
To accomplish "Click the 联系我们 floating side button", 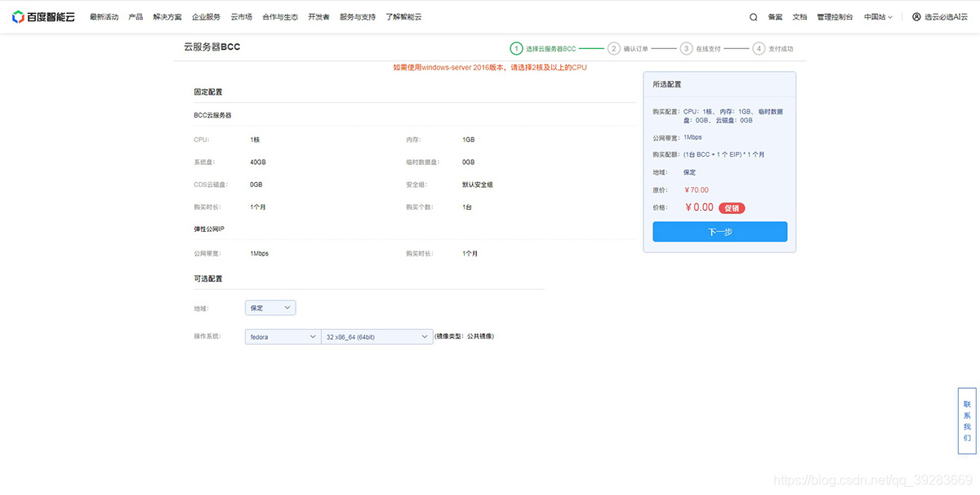I will [967, 421].
